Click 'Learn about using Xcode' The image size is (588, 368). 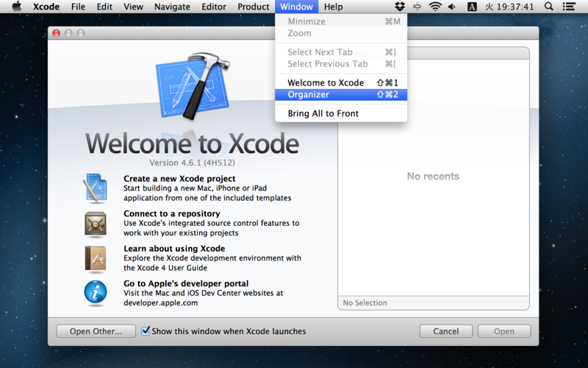(174, 248)
